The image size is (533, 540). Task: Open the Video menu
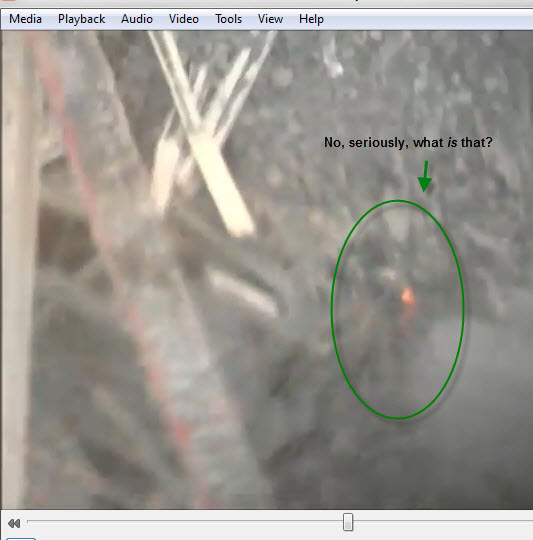(x=184, y=19)
